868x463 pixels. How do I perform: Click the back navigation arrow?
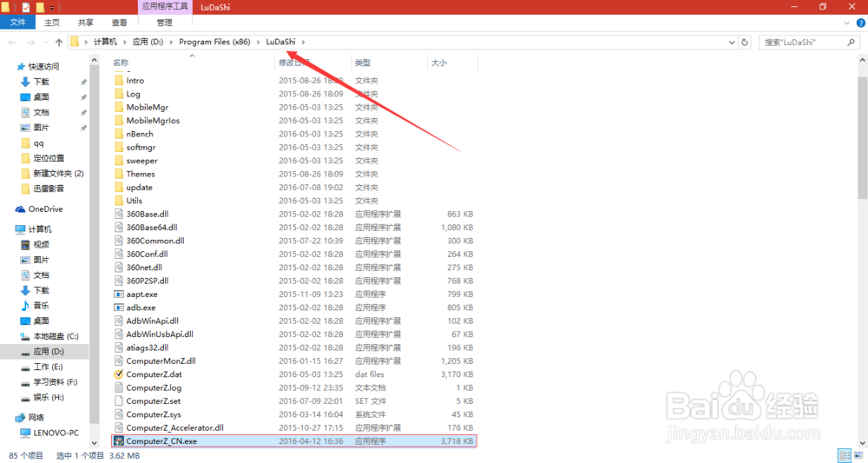pos(12,42)
